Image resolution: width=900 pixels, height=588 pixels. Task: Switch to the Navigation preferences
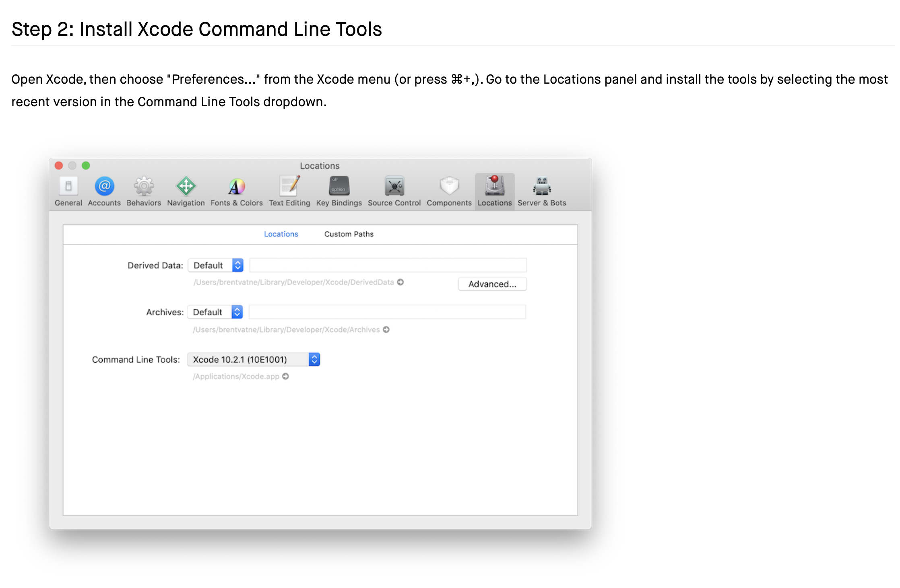click(186, 189)
